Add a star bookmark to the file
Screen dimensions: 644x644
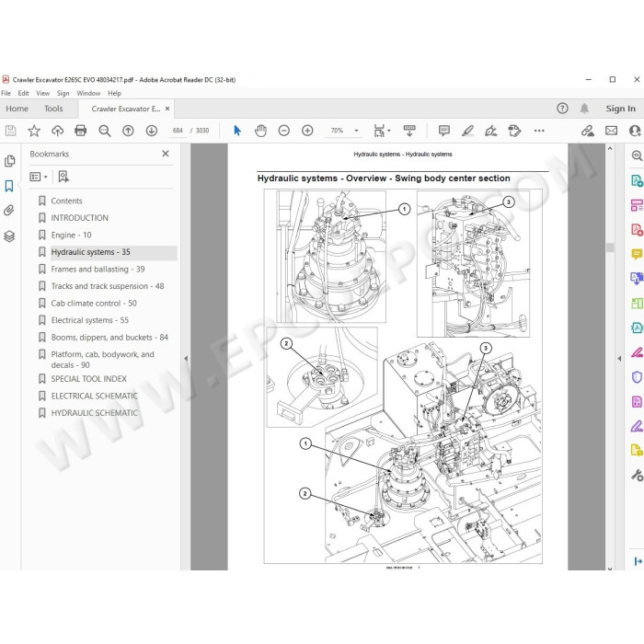pyautogui.click(x=34, y=131)
